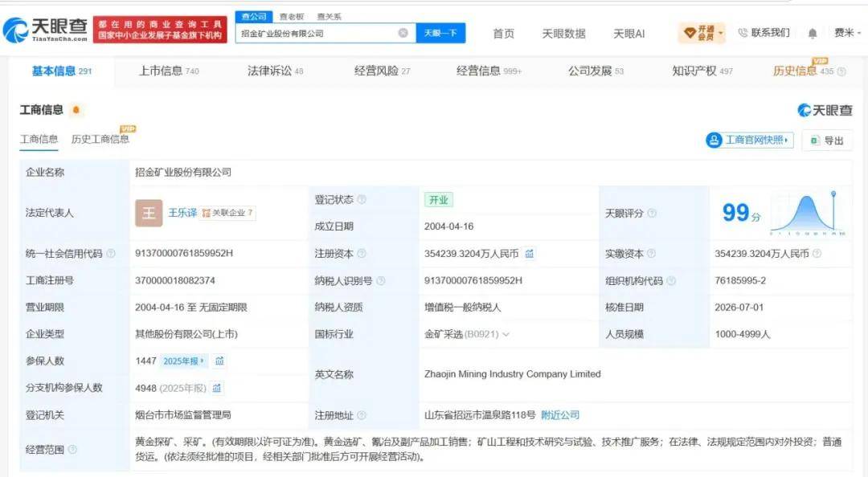Image resolution: width=868 pixels, height=477 pixels.
Task: Click the help icon next to 统一社会信用代码
Action: (111, 254)
